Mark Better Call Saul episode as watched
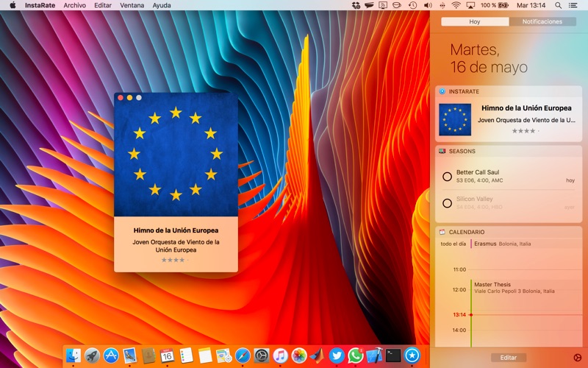Image resolution: width=588 pixels, height=368 pixels. tap(447, 177)
